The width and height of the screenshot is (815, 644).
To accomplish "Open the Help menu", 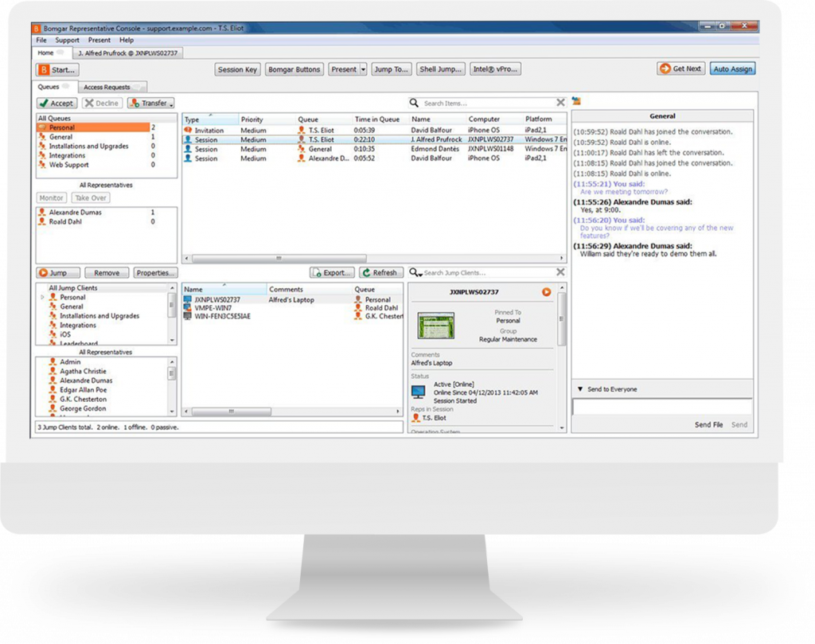I will [127, 40].
